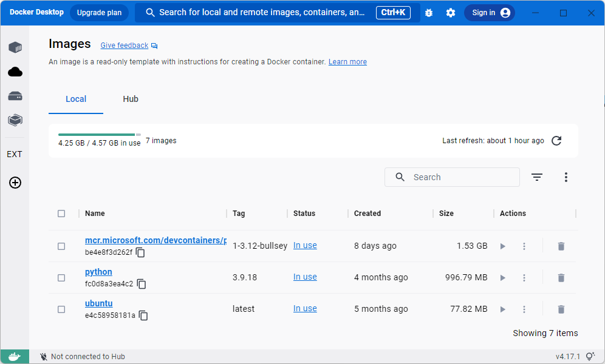Open more actions for the ubuntu image
Viewport: 605px width, 364px height.
524,309
